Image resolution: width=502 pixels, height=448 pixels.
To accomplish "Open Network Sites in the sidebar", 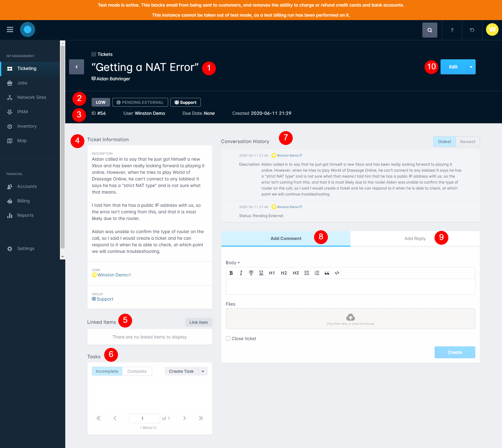I will pyautogui.click(x=30, y=97).
